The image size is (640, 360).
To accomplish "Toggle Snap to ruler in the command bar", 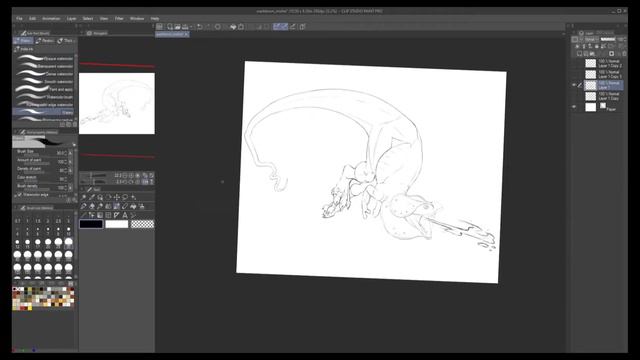I will coord(276,27).
